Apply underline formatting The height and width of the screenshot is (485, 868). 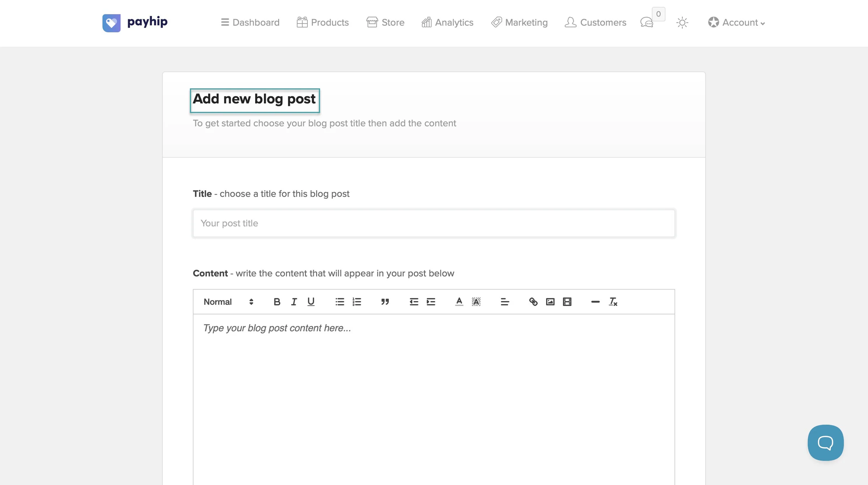coord(311,302)
